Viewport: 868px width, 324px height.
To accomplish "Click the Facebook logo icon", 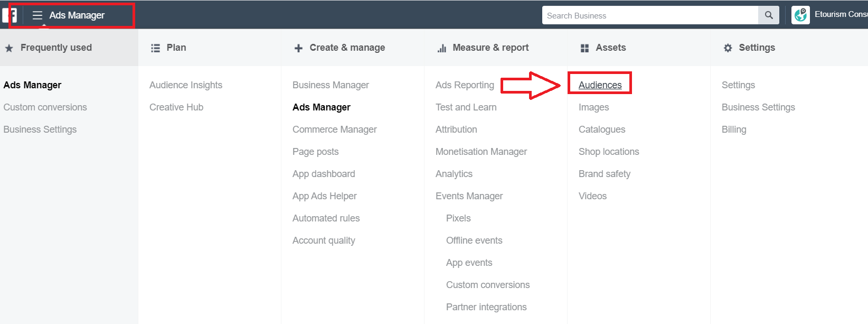I will coord(10,15).
